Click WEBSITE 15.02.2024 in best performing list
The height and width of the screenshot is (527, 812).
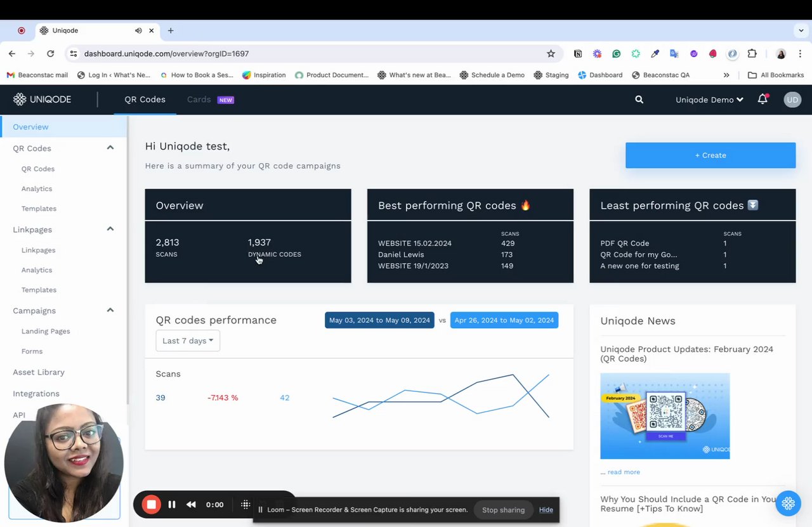click(x=415, y=244)
